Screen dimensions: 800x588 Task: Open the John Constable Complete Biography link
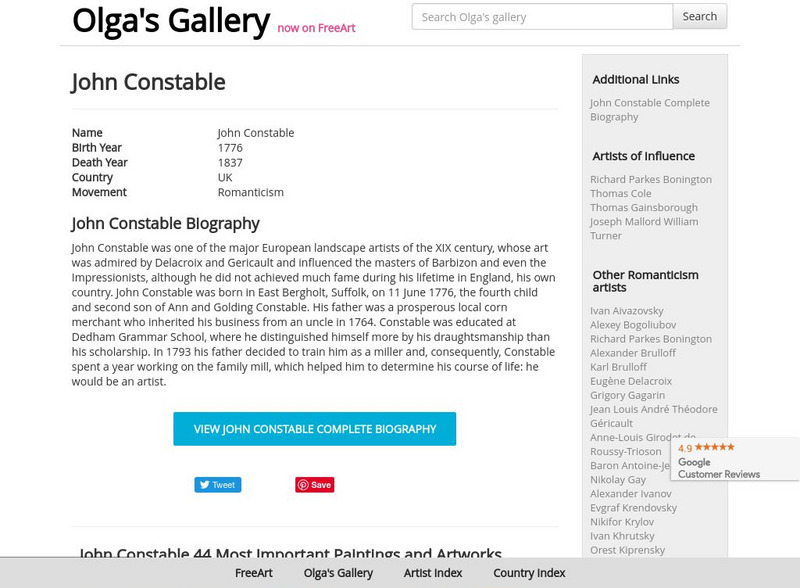pos(650,109)
